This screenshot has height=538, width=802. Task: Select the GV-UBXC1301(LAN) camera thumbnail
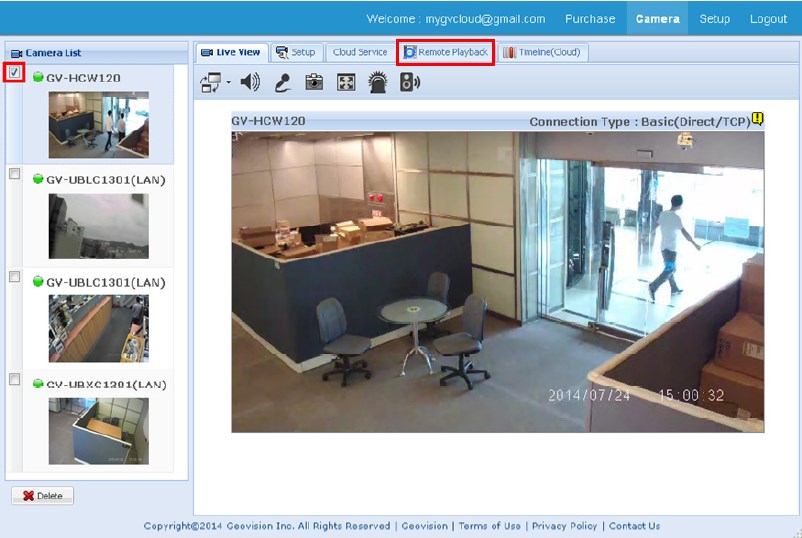click(99, 431)
